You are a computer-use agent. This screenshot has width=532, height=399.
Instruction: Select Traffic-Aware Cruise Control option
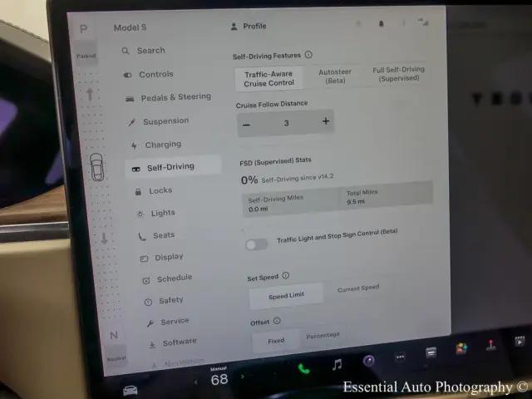click(268, 78)
